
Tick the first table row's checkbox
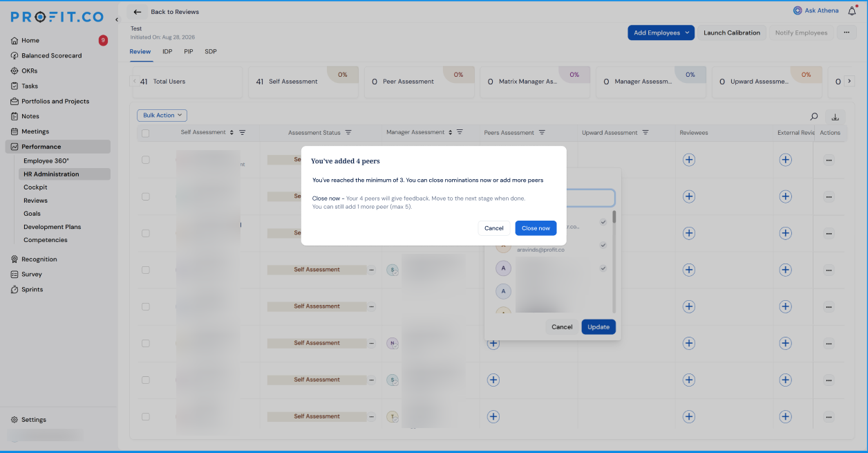click(145, 160)
